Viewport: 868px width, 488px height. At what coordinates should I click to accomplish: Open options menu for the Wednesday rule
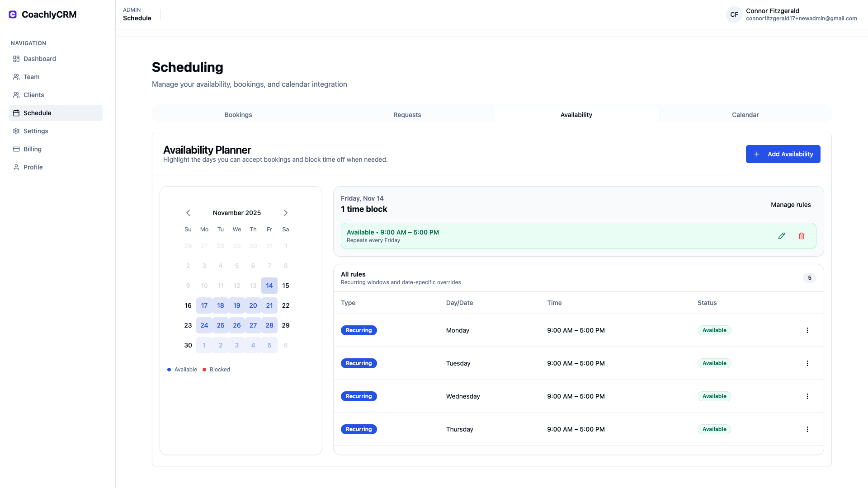point(807,396)
